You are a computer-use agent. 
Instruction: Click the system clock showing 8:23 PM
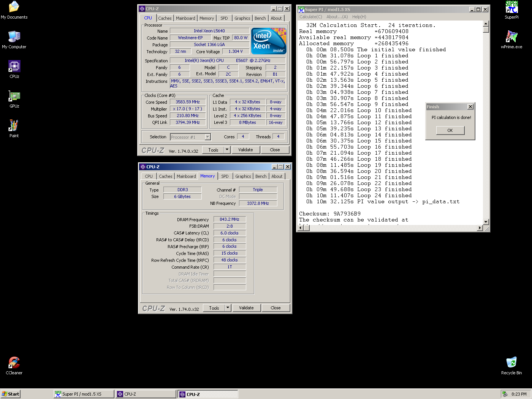coord(519,394)
